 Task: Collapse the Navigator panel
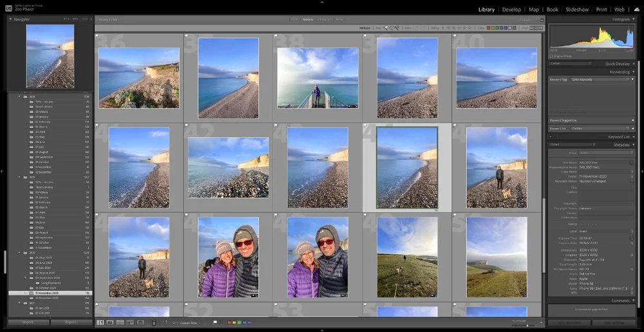10,19
